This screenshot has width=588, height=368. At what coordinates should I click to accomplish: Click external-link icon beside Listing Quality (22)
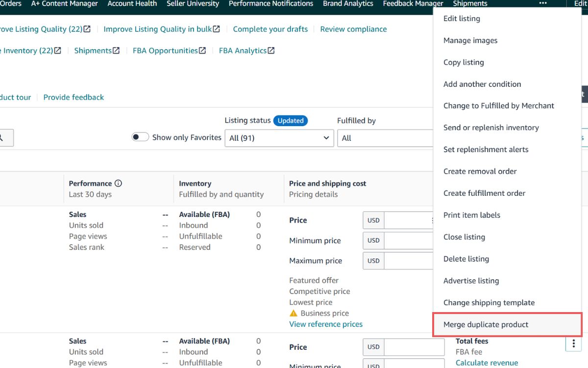(x=87, y=29)
